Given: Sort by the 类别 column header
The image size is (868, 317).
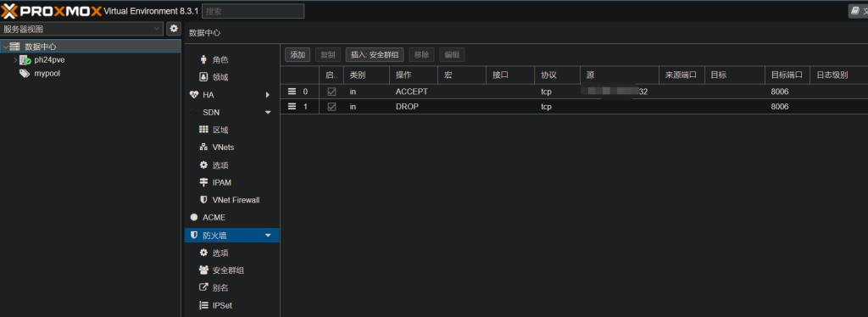Looking at the screenshot, I should [366, 75].
